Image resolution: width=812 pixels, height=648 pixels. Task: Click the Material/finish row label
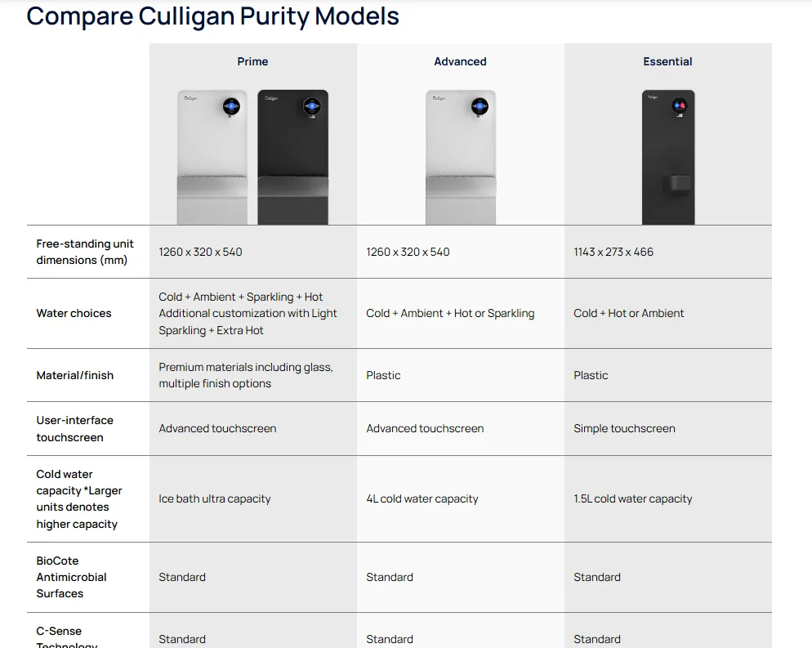(74, 375)
